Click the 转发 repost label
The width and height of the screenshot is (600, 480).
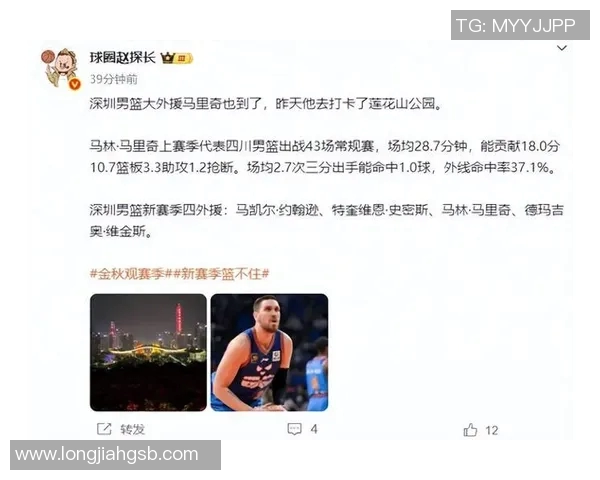(x=132, y=429)
